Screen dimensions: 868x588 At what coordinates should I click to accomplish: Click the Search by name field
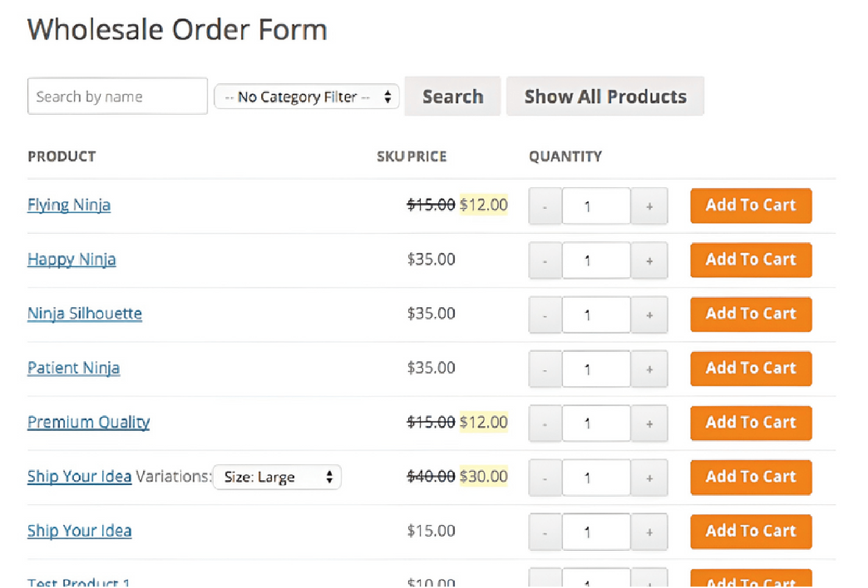tap(117, 96)
